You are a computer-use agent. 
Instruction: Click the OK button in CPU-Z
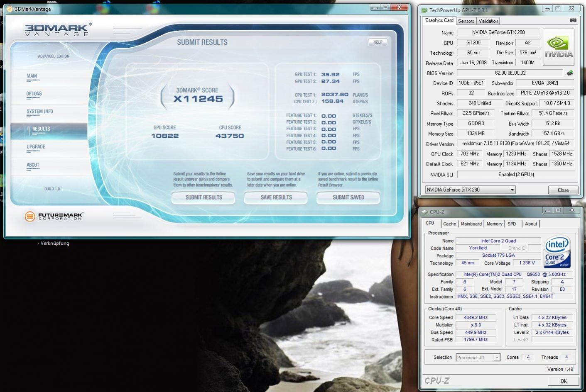click(564, 381)
